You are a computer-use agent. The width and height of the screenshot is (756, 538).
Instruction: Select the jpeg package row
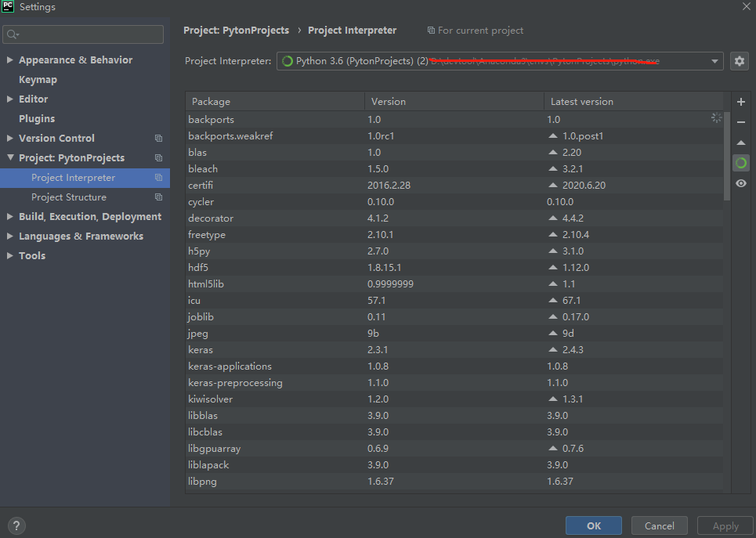point(454,333)
